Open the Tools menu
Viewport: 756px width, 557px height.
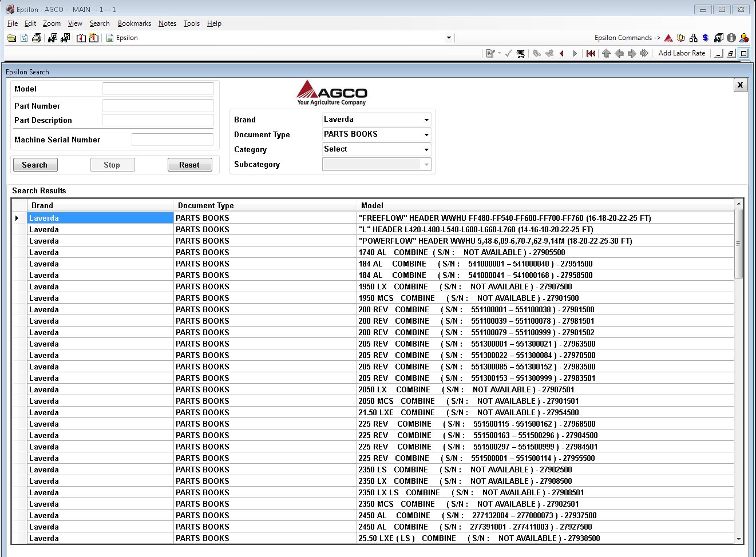point(192,23)
